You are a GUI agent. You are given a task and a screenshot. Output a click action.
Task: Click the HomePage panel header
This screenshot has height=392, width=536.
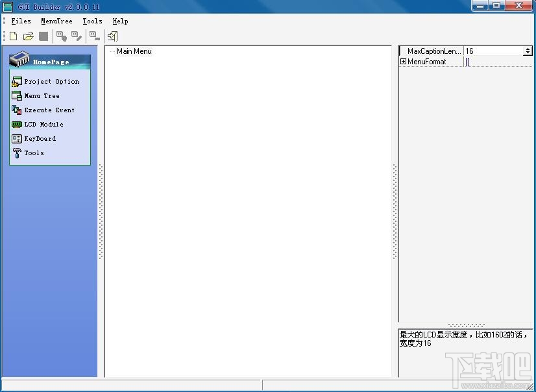pos(50,62)
